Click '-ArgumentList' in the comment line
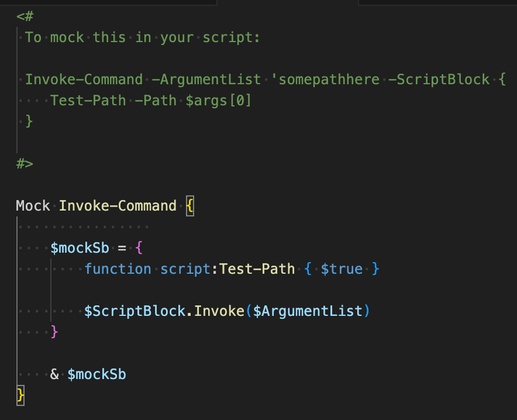Screen dimensions: 517x420 (x=206, y=80)
